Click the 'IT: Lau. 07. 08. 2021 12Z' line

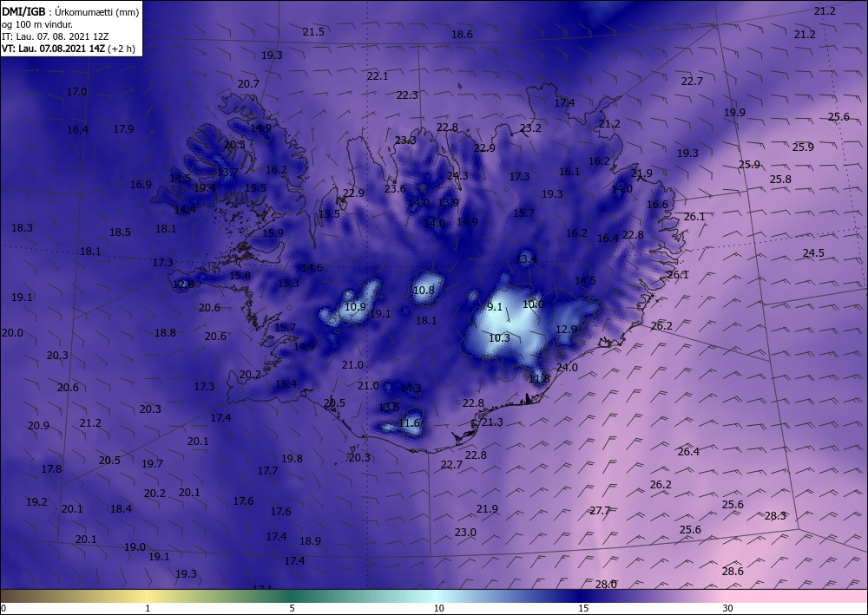[x=56, y=36]
